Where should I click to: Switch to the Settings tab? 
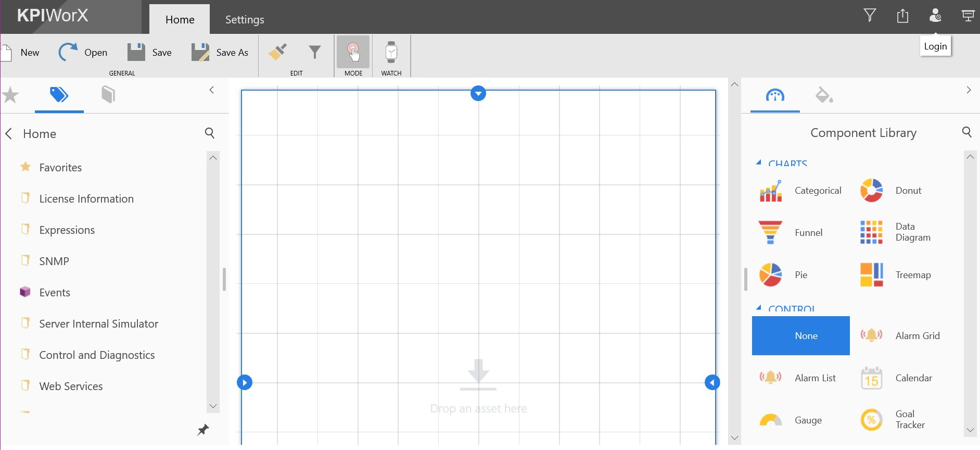point(245,20)
